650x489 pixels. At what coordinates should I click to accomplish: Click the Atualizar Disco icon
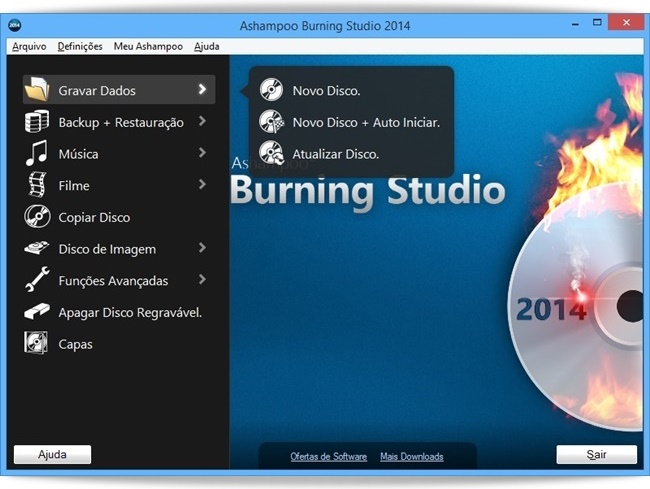click(x=272, y=153)
